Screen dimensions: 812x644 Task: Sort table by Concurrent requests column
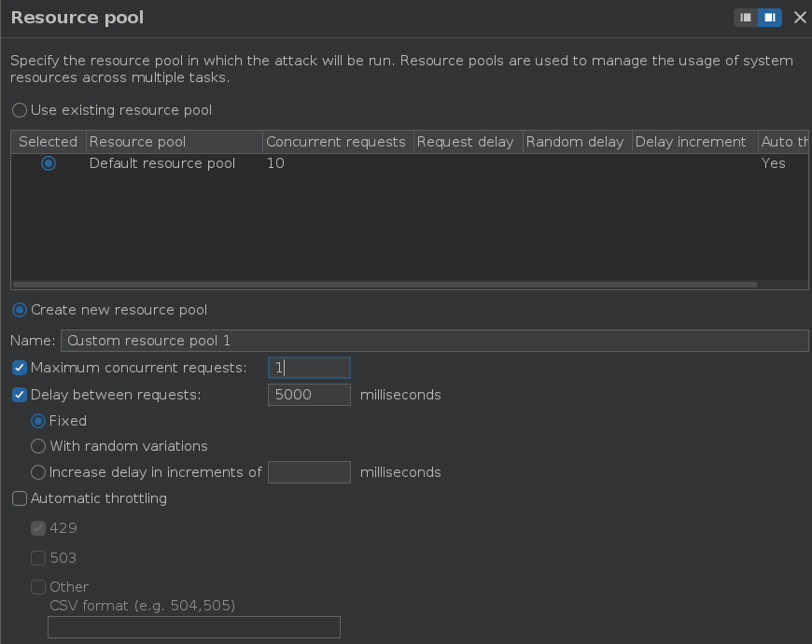336,142
